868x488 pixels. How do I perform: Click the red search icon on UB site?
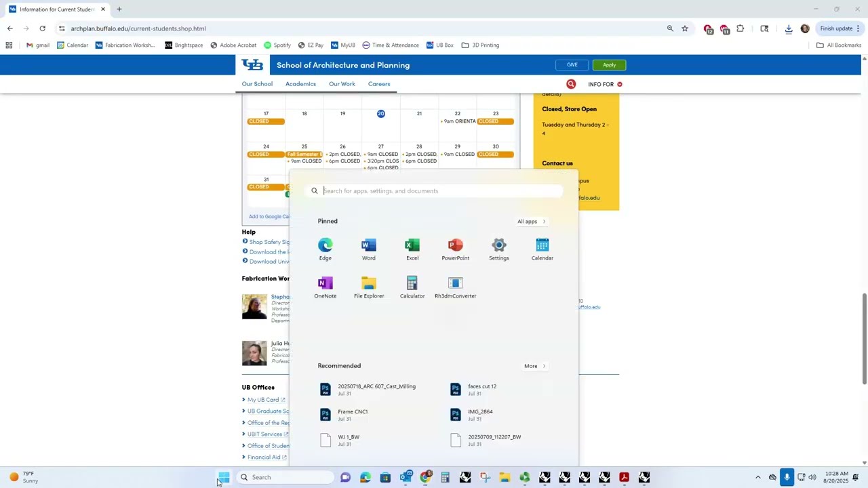[x=571, y=84]
